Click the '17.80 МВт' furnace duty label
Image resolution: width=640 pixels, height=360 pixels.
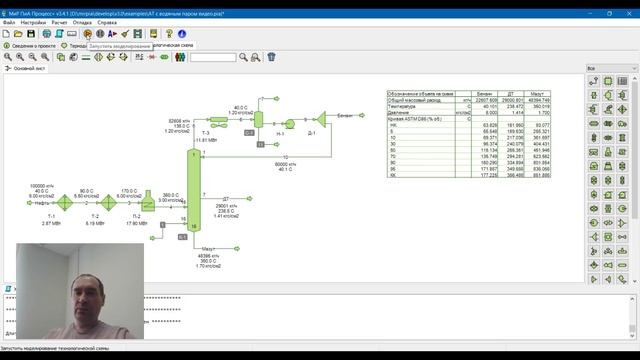tap(137, 223)
